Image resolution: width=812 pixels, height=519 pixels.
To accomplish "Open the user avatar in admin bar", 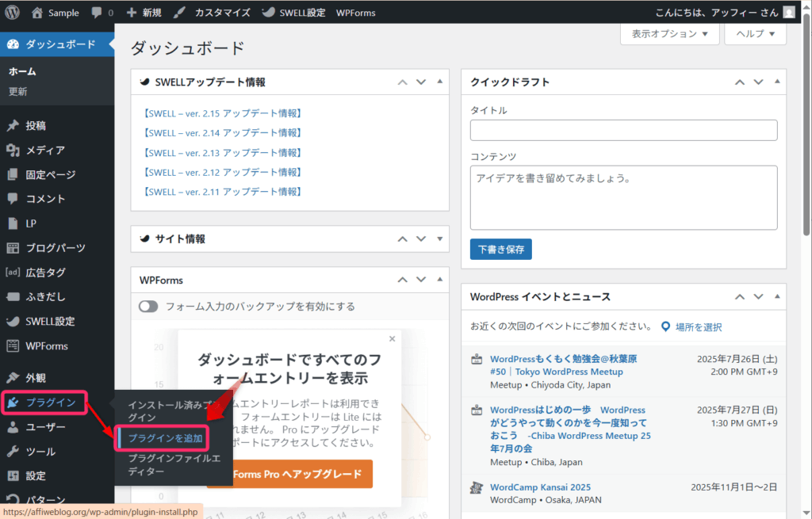I will click(789, 13).
